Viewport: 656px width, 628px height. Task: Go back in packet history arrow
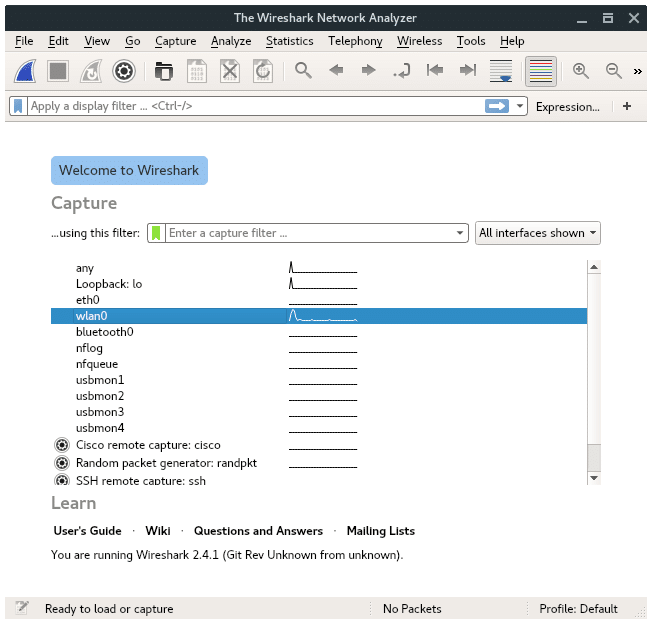(336, 70)
